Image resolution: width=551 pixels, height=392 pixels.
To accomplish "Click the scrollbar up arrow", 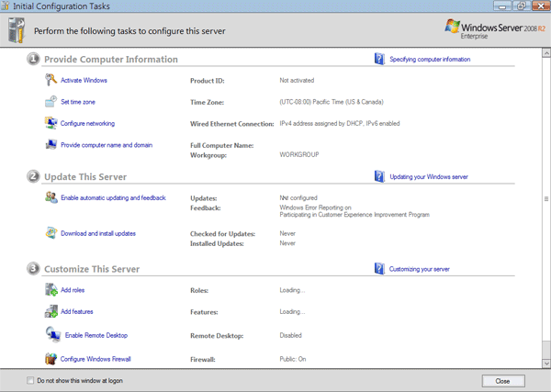I will coord(546,53).
